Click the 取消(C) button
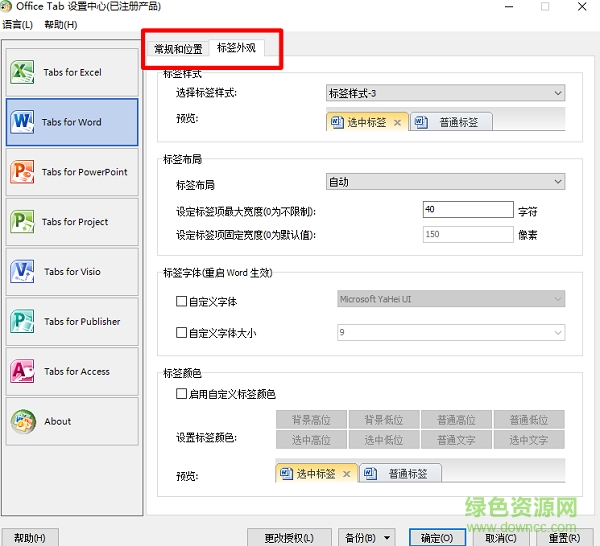Screen dimensions: 600x546 (x=501, y=538)
